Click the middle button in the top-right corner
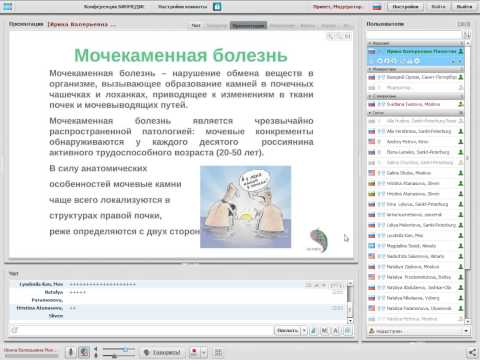This screenshot has height=360, width=480. pyautogui.click(x=438, y=6)
